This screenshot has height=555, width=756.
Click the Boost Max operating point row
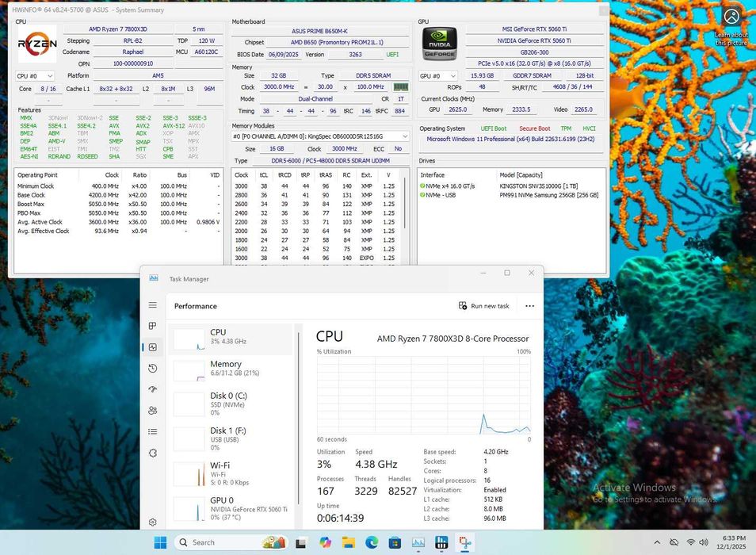(x=118, y=204)
